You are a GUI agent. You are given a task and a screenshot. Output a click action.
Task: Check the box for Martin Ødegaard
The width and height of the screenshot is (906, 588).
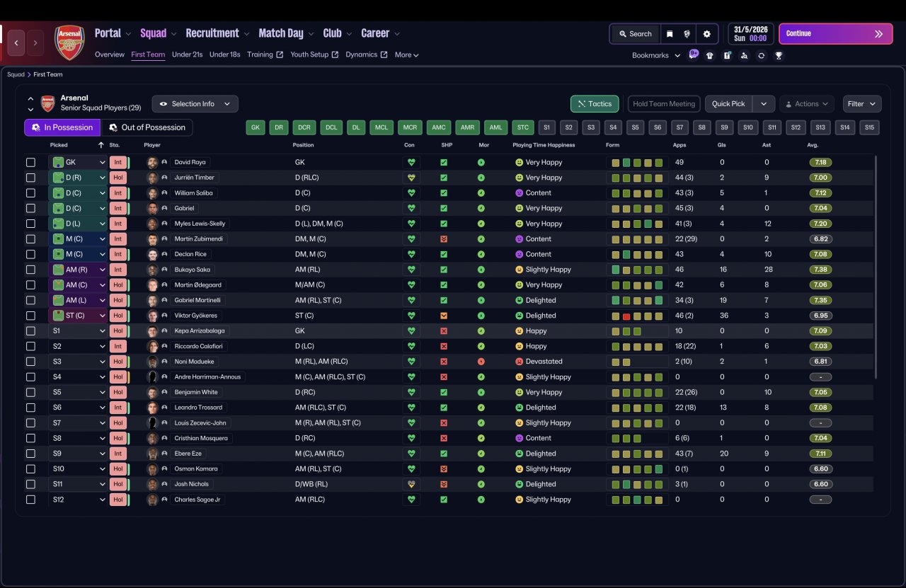[x=30, y=285]
